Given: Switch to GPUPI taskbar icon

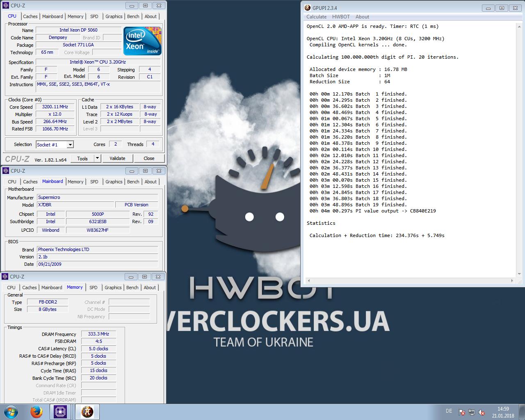Looking at the screenshot, I should point(87,412).
